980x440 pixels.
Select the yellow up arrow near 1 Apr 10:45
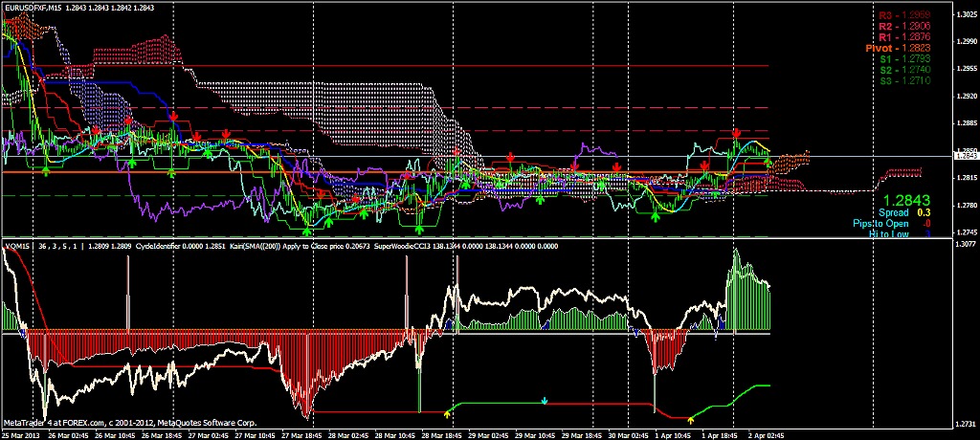(691, 419)
